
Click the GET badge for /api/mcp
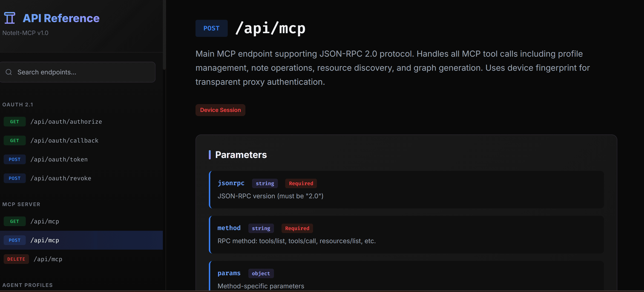14,221
